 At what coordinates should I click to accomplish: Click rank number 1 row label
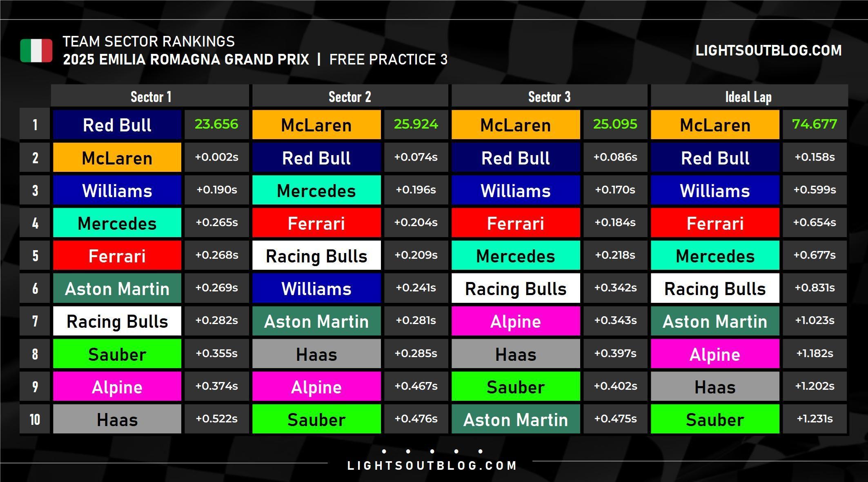pos(35,124)
